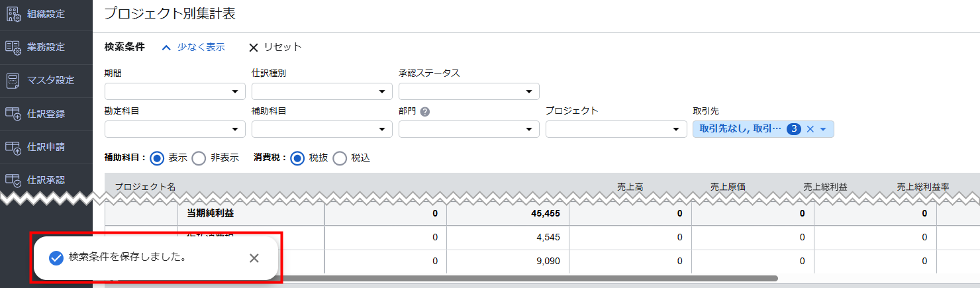Clear the 取引先 filter with its X icon
Image resolution: width=980 pixels, height=288 pixels.
click(x=810, y=130)
